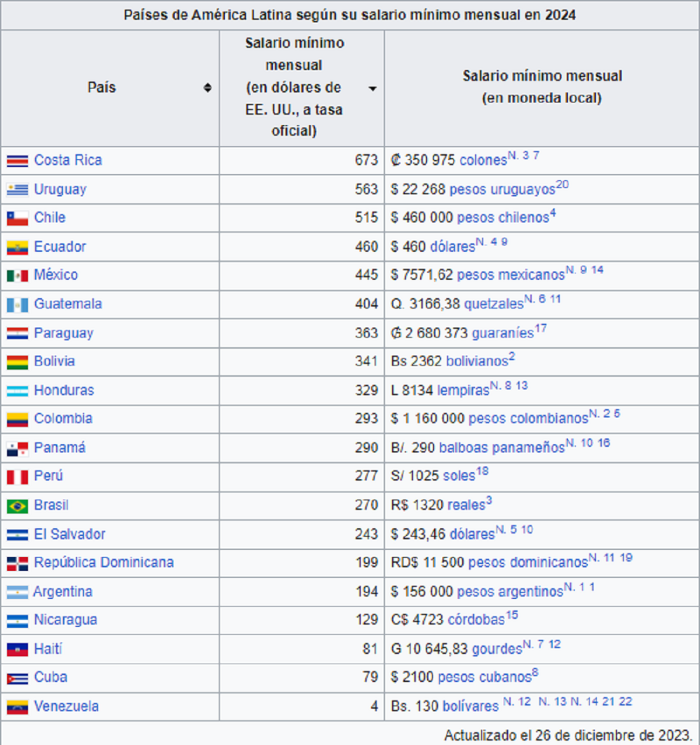Follow the Nicaragua link
Image resolution: width=700 pixels, height=745 pixels.
(x=65, y=620)
